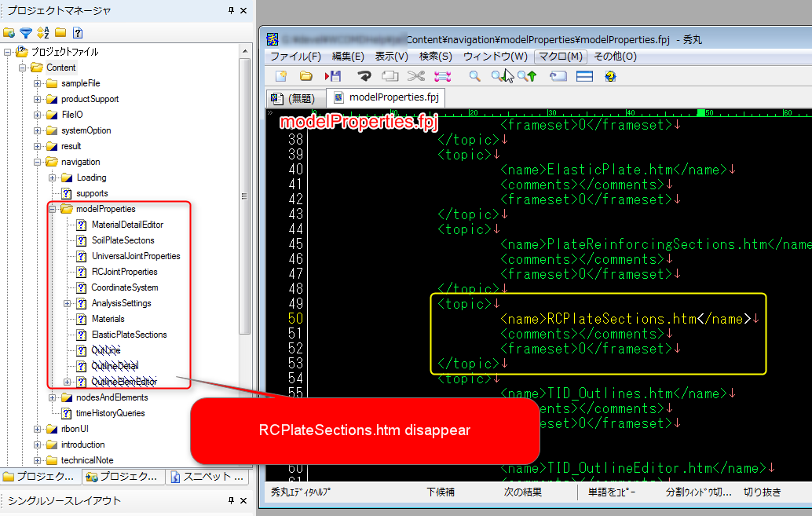
Task: Click the Hidemaru app icon in title bar
Action: 272,39
